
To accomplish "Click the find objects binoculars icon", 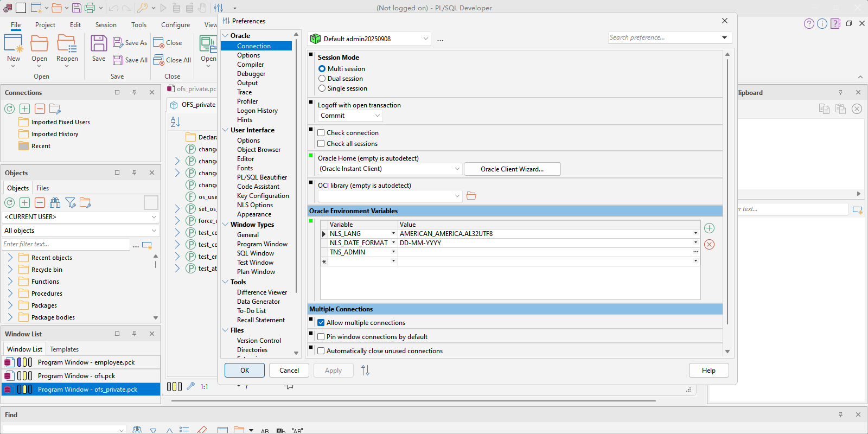I will tap(55, 203).
